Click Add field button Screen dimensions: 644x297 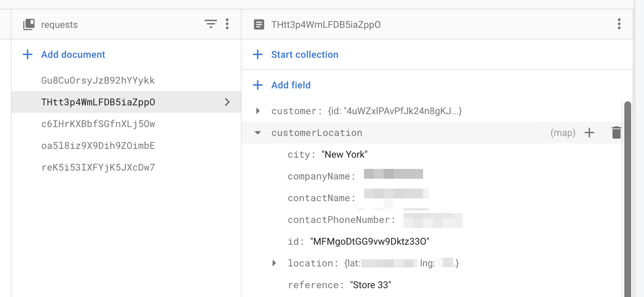(x=290, y=85)
